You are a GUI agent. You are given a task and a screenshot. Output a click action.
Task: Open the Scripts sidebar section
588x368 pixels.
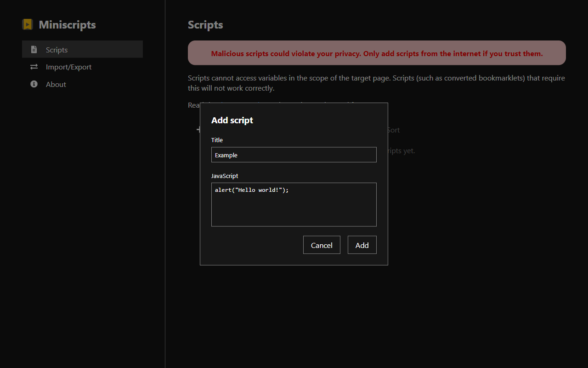pyautogui.click(x=82, y=49)
